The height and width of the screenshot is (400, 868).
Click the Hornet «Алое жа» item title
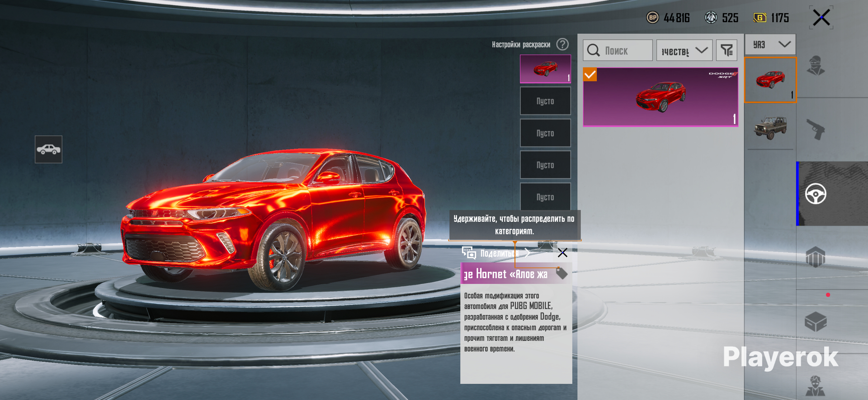coord(505,274)
